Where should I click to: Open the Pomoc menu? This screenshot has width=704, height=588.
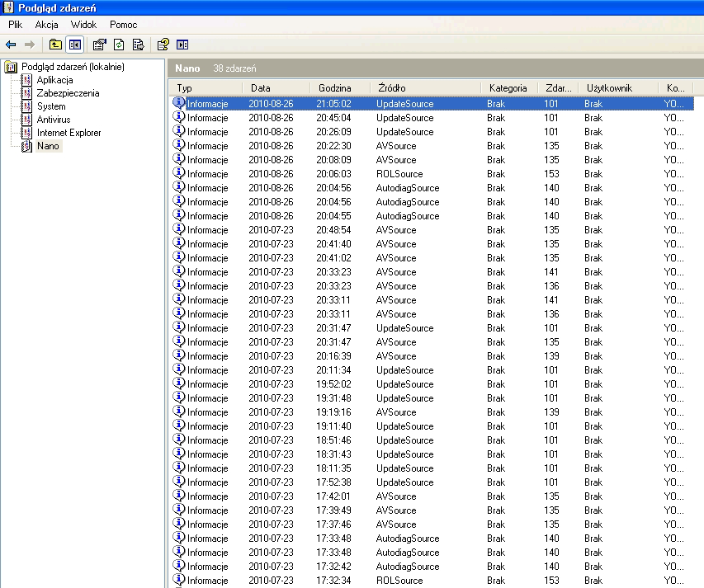click(x=124, y=25)
